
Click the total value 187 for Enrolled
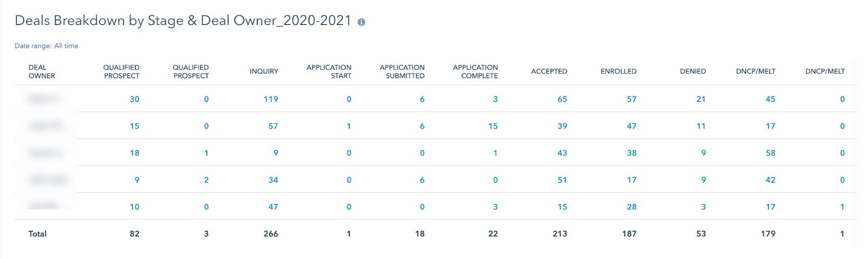(x=629, y=234)
